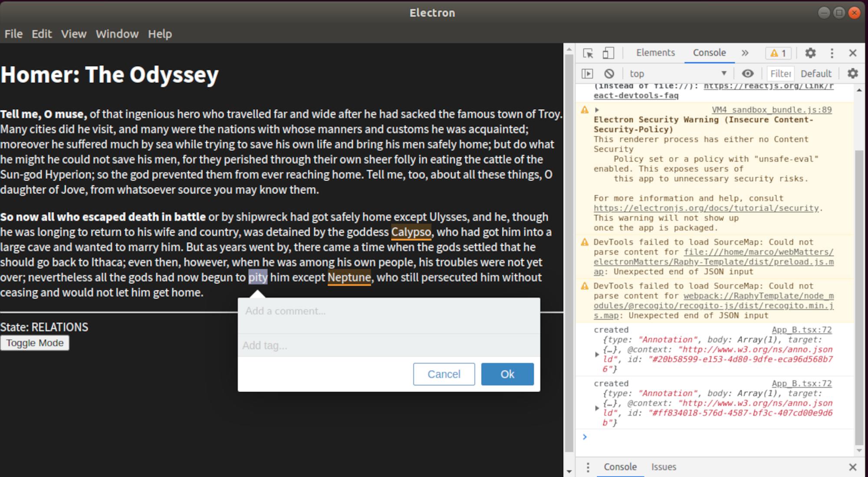This screenshot has height=477, width=868.
Task: Switch to the Issues tab
Action: 663,467
